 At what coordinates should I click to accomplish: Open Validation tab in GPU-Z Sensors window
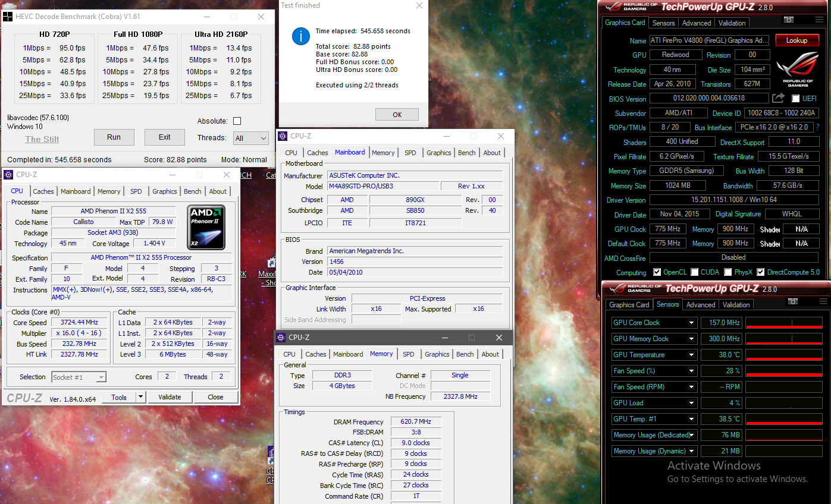[736, 305]
